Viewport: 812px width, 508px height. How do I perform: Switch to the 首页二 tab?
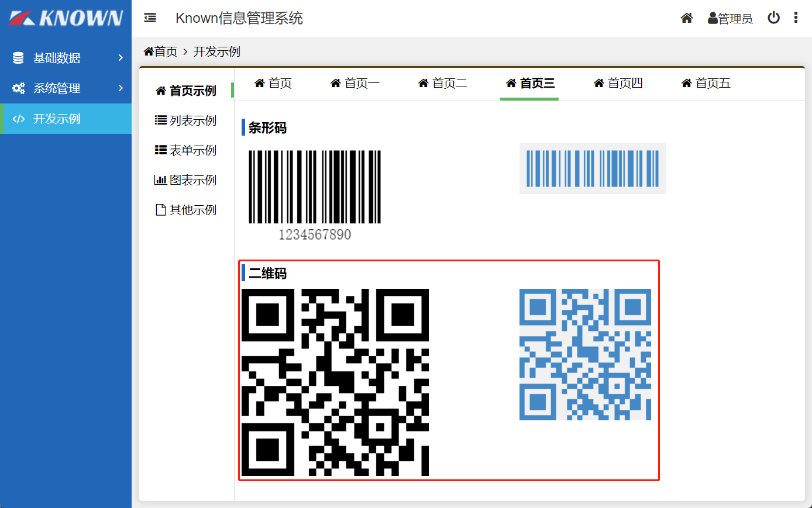443,83
